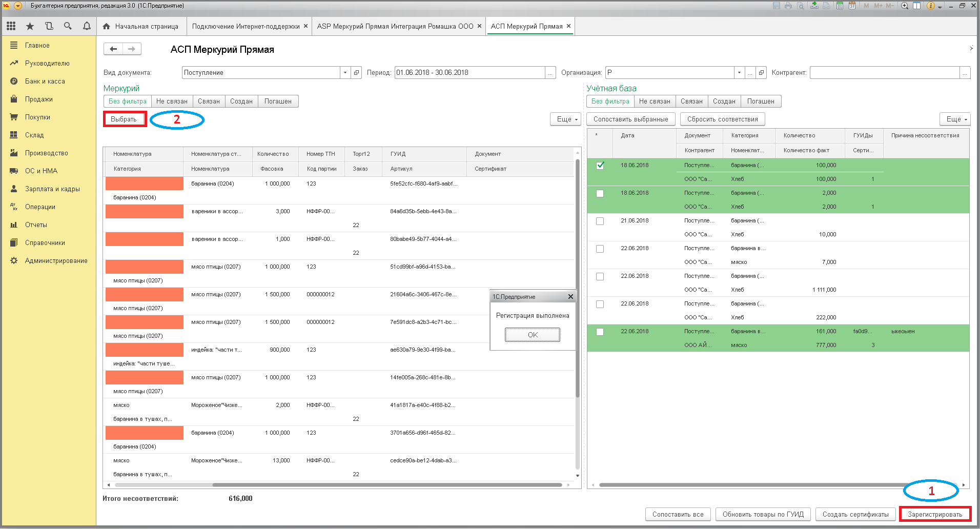
Task: Uncheck the checked 18.06.2018 row checkbox
Action: point(600,166)
